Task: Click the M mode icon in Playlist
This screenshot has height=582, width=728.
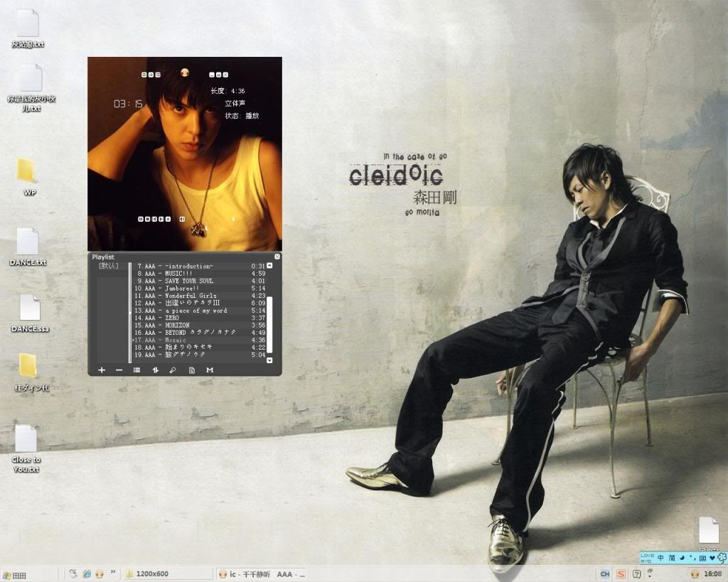Action: [210, 370]
